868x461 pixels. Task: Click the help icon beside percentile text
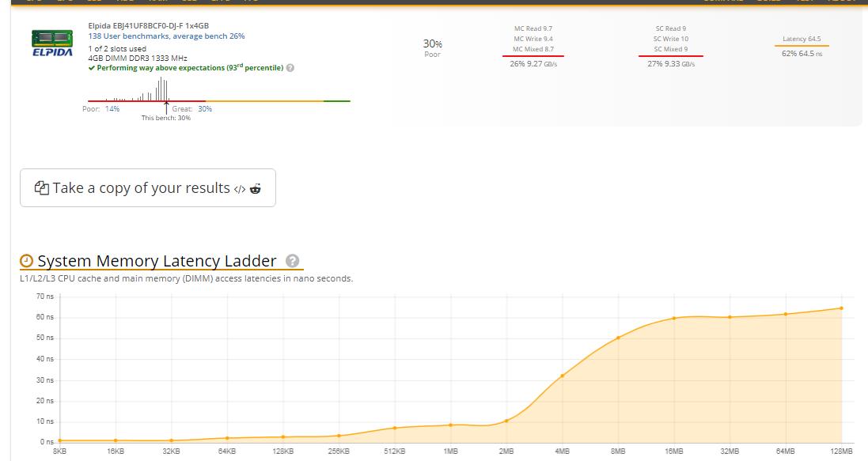[x=290, y=68]
